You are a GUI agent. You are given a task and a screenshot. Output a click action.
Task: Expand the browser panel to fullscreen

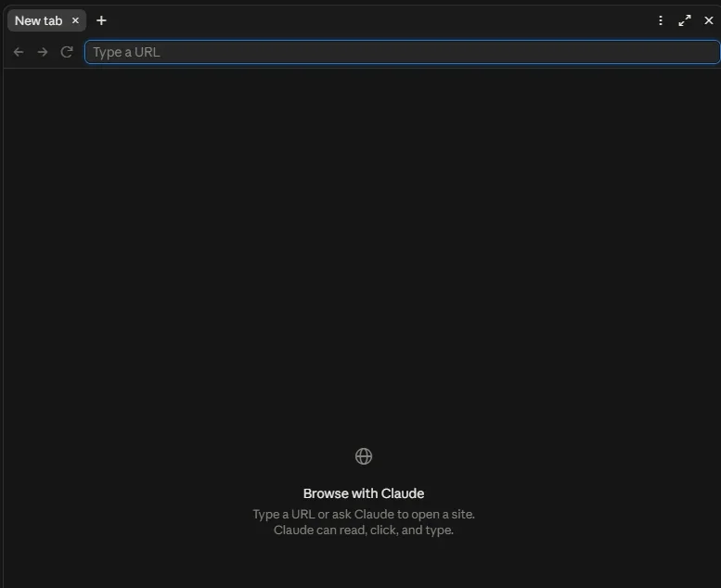point(685,20)
